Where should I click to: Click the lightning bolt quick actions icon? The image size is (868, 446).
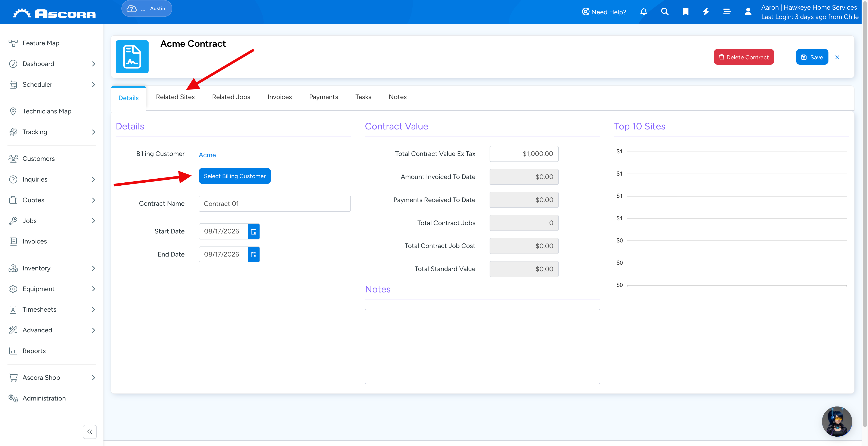[706, 12]
